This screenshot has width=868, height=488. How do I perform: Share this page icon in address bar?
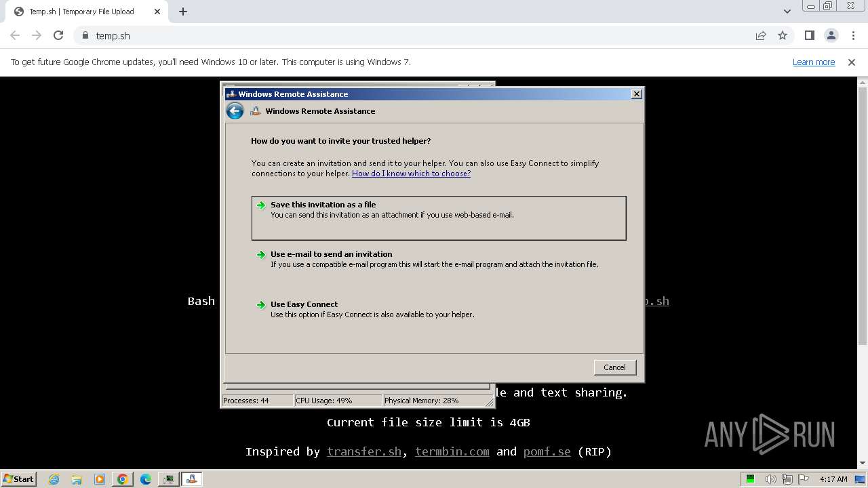coord(761,36)
